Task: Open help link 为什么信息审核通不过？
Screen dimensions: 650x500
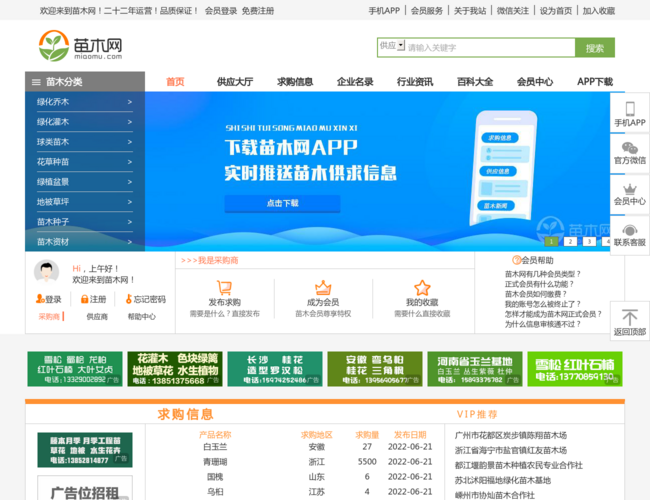Action: pyautogui.click(x=543, y=324)
